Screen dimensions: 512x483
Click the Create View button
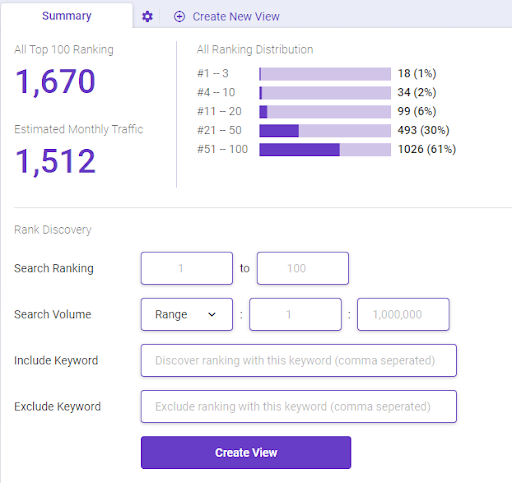pyautogui.click(x=246, y=452)
